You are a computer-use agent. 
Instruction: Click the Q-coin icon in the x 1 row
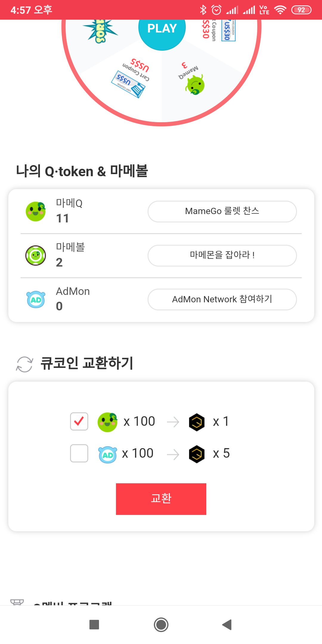tap(197, 422)
